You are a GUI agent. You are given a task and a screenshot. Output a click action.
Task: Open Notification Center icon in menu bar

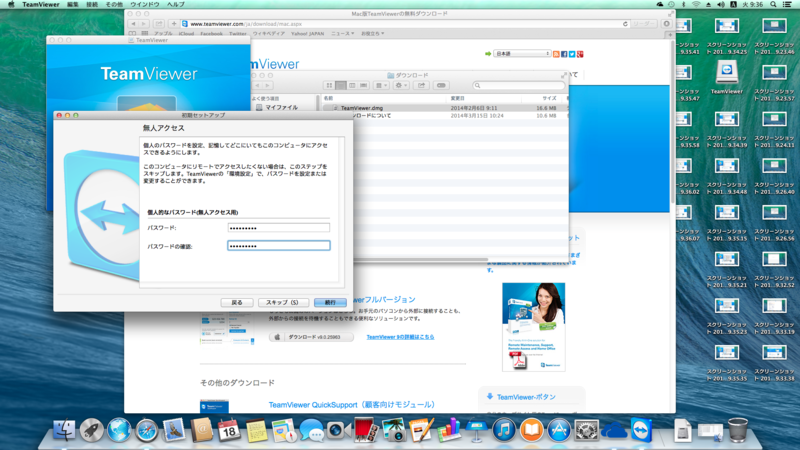click(x=788, y=4)
